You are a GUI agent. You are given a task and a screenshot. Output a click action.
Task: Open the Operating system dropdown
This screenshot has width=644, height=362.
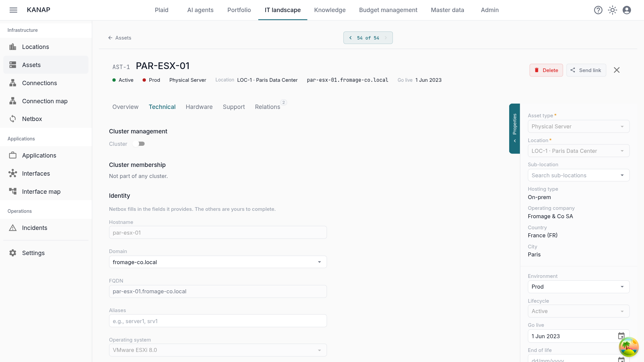point(218,350)
